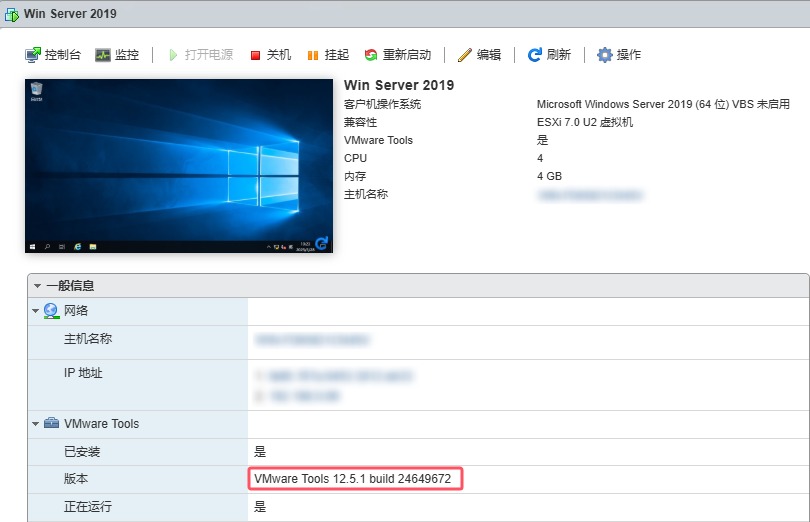Click the VM icon beside the window title

(11, 14)
